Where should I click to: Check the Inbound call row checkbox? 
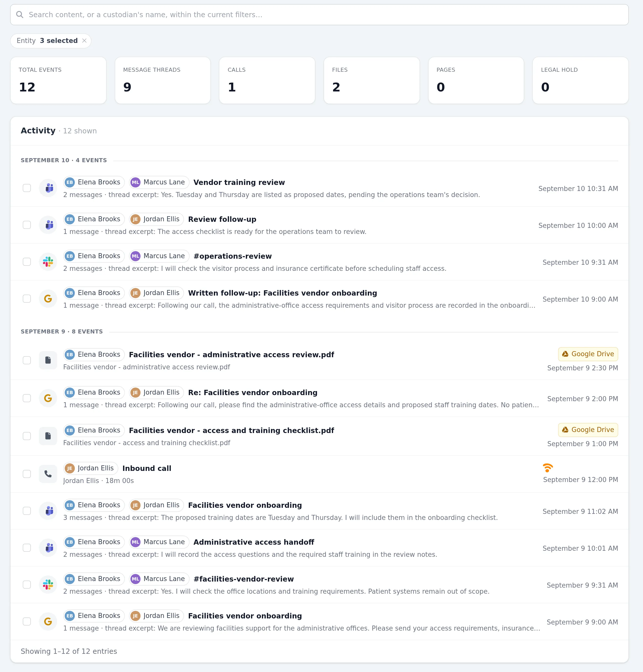tap(27, 474)
